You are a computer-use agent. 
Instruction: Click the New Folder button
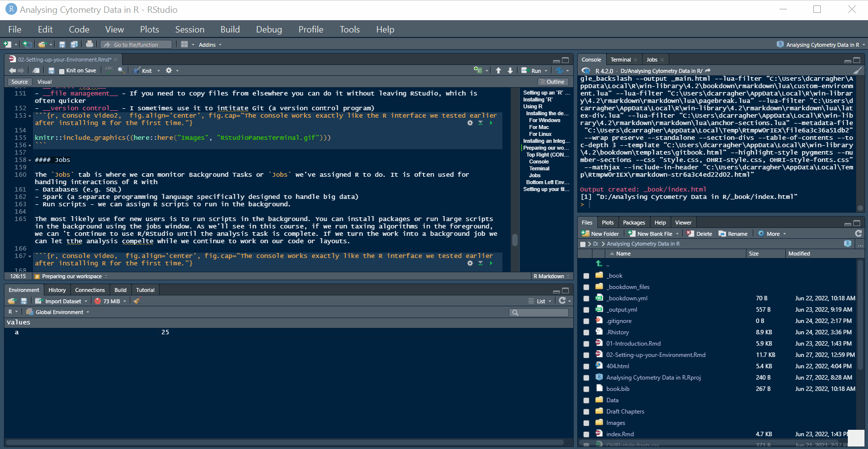pos(600,234)
